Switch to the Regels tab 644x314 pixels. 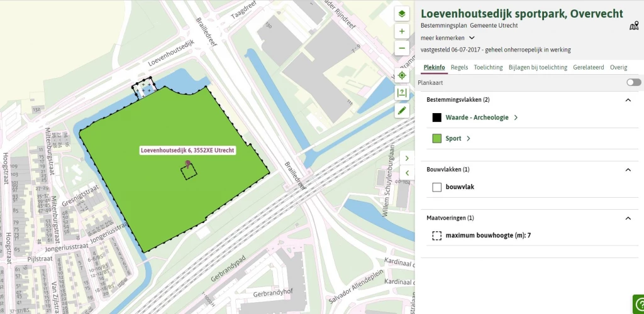459,67
